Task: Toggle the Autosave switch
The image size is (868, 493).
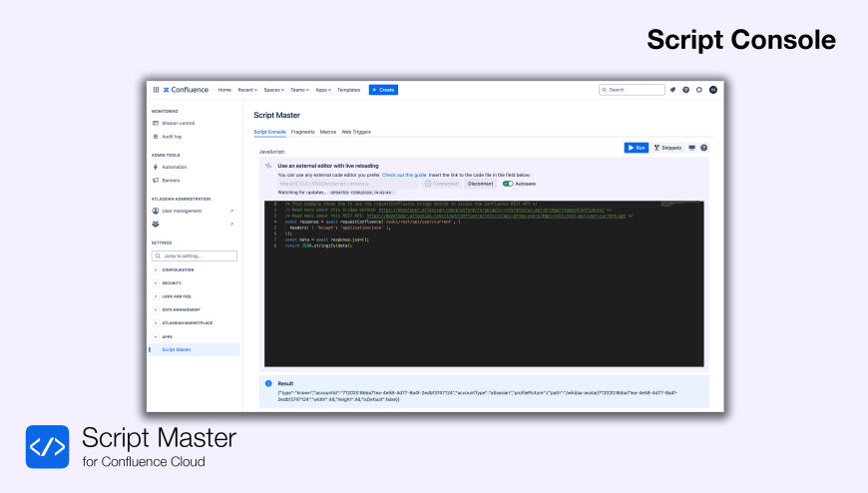Action: pyautogui.click(x=508, y=184)
